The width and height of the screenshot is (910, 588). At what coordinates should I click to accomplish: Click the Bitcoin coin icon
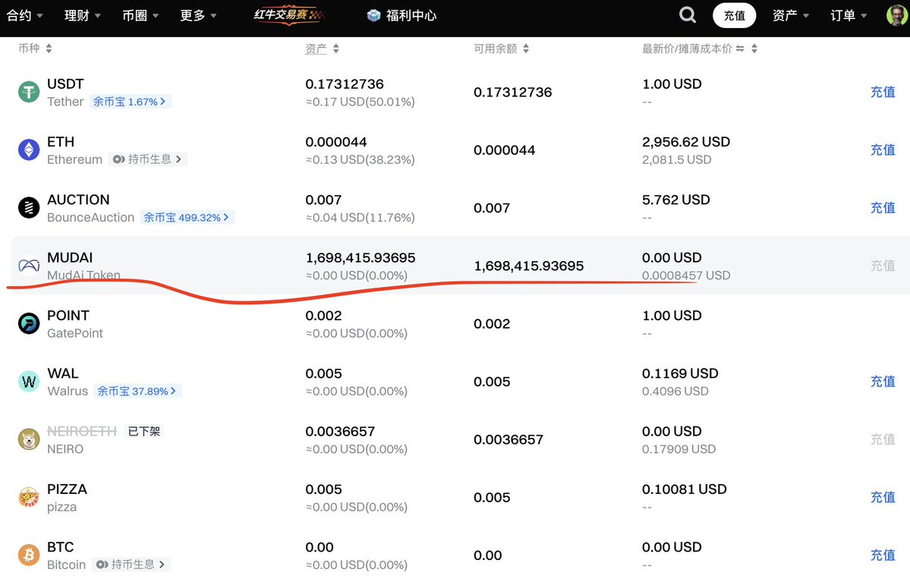[x=29, y=555]
